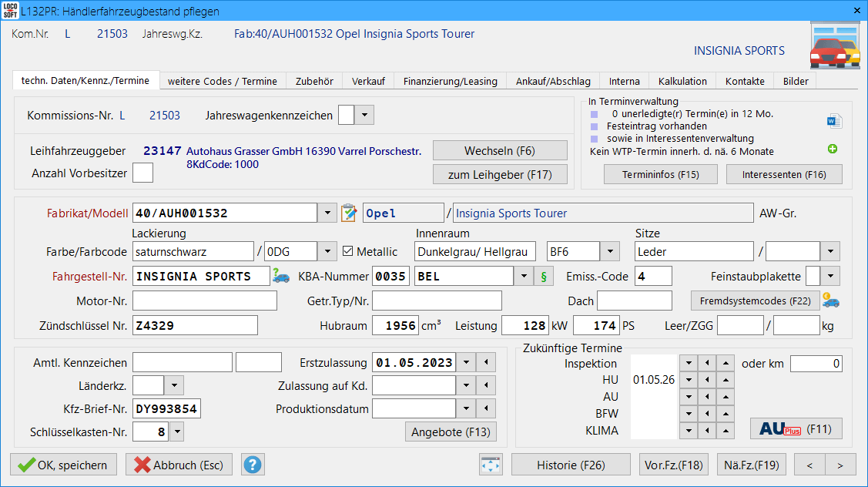Click the window layout icon left of Historie
Viewport: 868px width, 487px height.
491,465
